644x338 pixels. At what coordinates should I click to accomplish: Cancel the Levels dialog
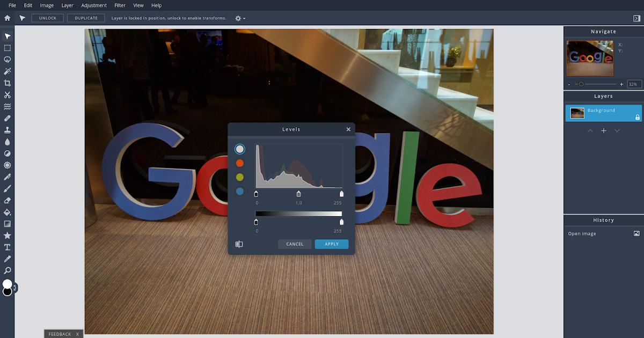(295, 244)
